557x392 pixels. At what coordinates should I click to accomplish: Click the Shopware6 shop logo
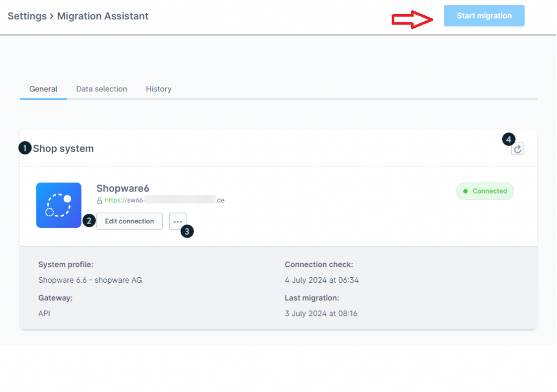[x=59, y=205]
